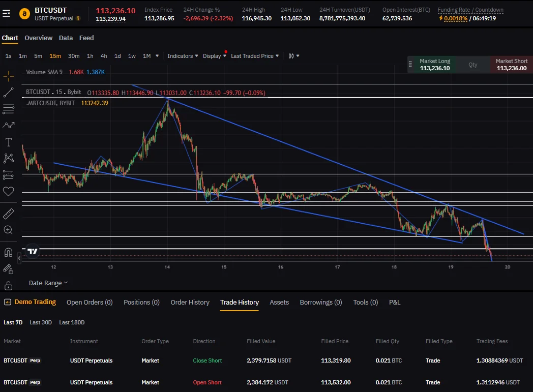Screen dimensions: 533x392
Task: Click the Close Short trade direction
Action: pos(208,360)
